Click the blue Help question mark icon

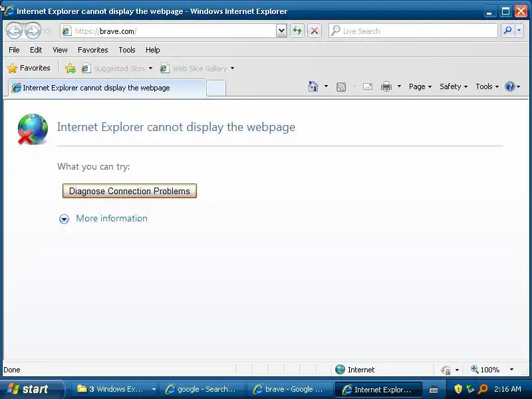click(509, 86)
